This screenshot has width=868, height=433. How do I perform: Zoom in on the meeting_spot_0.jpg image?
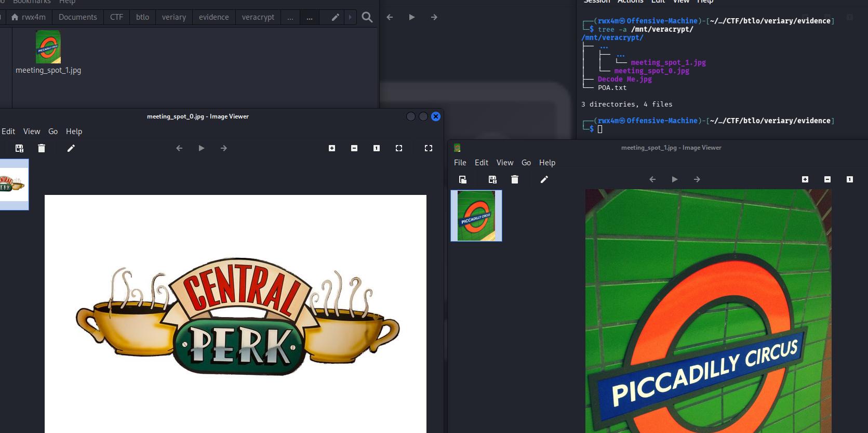(332, 148)
